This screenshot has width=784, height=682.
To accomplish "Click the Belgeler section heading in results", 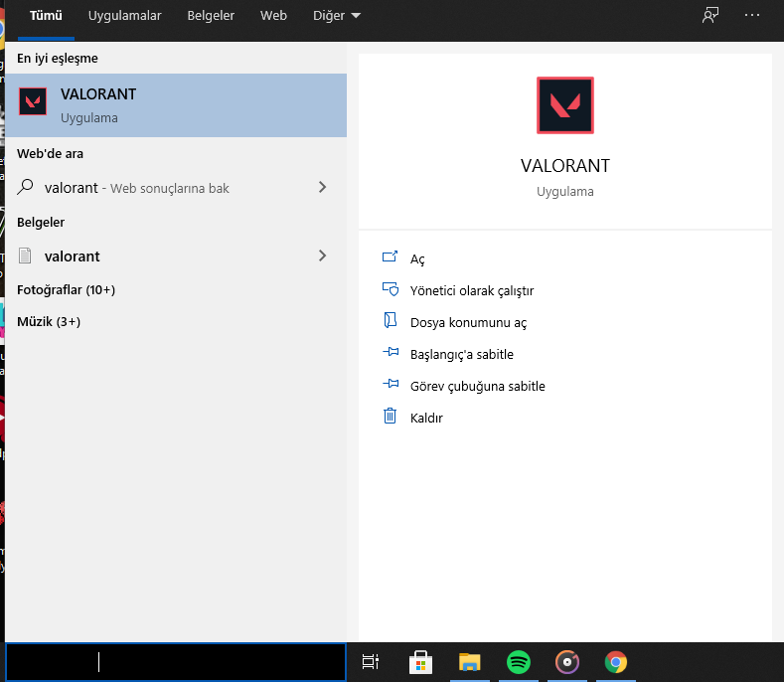I will click(x=41, y=222).
